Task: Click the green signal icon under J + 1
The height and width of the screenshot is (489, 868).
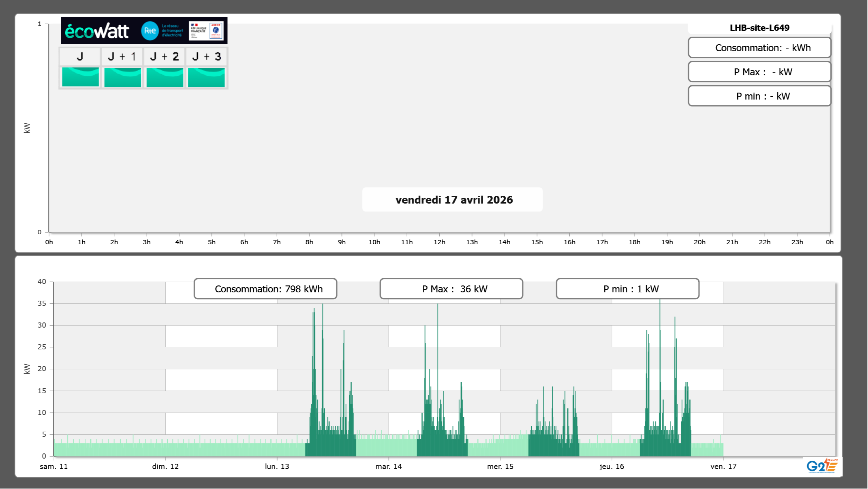Action: [122, 77]
